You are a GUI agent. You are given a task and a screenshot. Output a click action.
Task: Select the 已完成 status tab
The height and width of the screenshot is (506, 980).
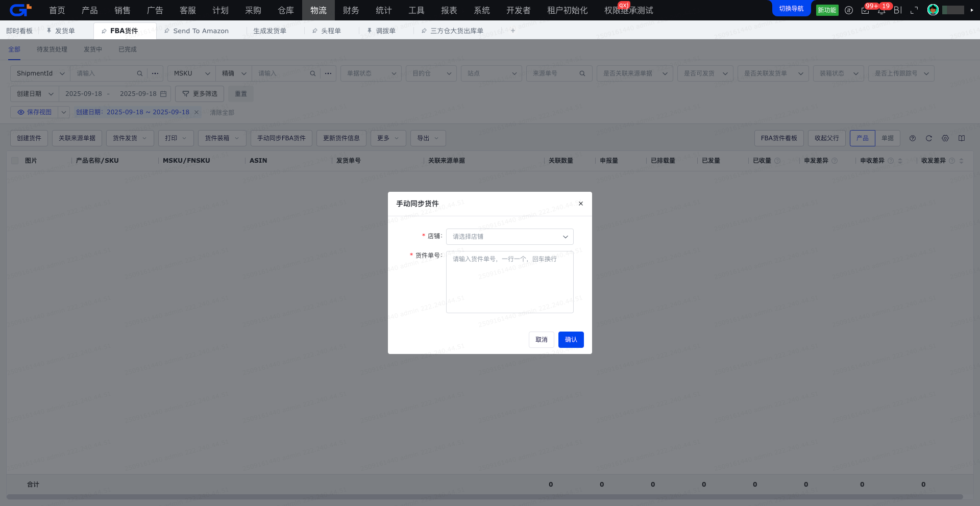[x=128, y=49]
